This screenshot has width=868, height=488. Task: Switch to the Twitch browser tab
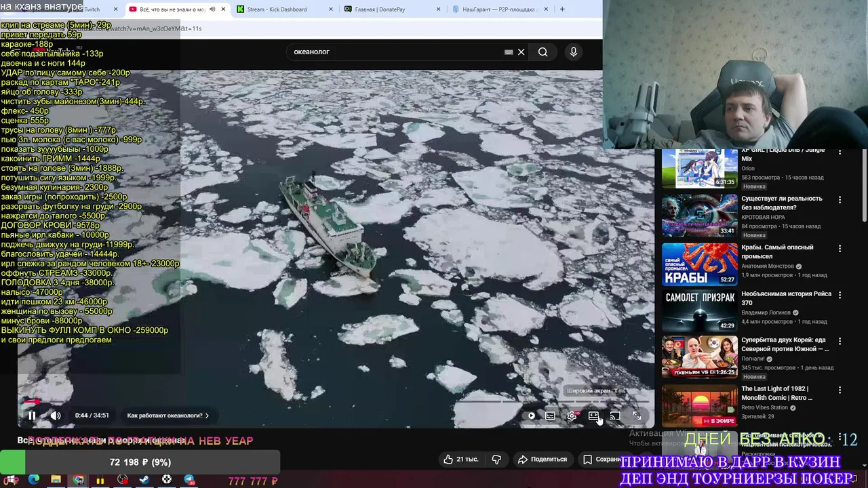92,9
